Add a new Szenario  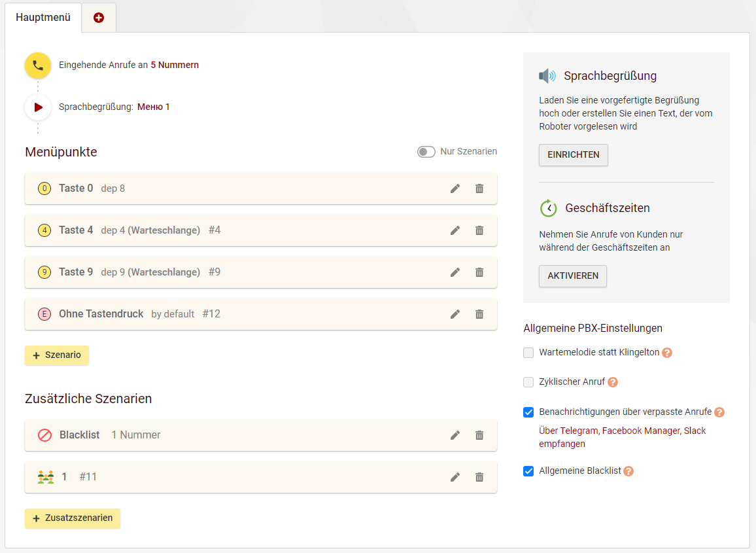pos(57,355)
